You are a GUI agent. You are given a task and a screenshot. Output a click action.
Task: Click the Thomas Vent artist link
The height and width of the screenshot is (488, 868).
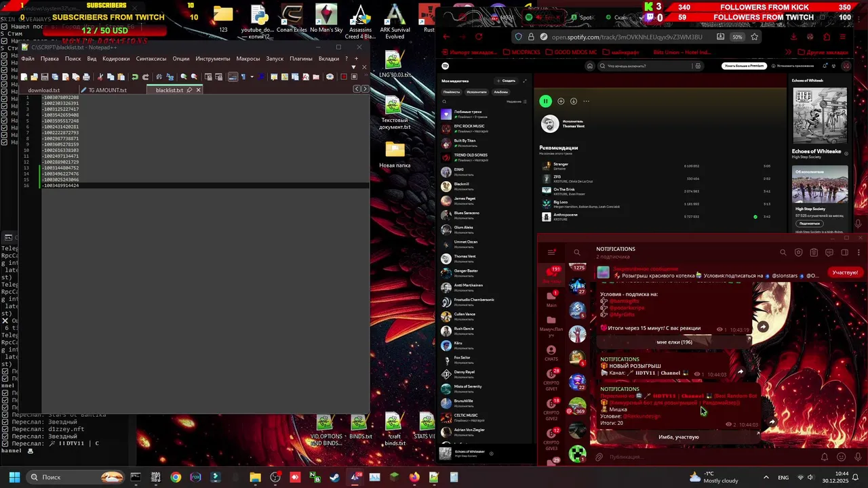[573, 126]
